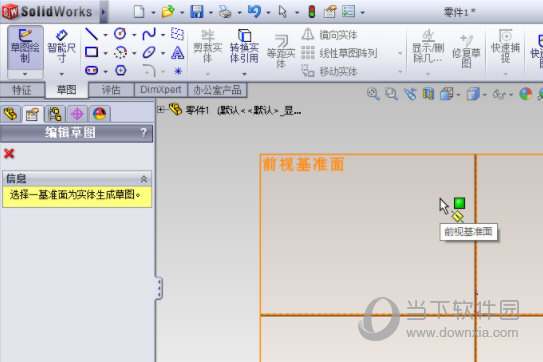Click the panel collapse handle on the left pane edge
This screenshot has width=543, height=362.
pyautogui.click(x=159, y=288)
